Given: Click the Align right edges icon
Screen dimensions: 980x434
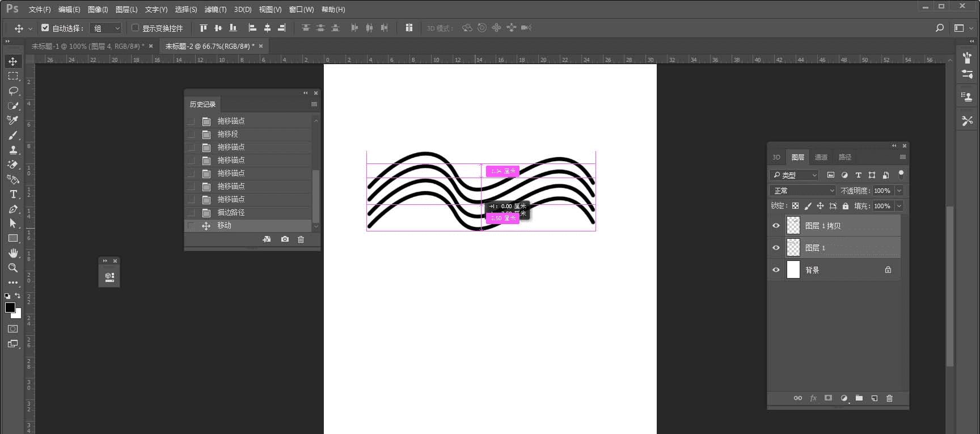Looking at the screenshot, I should [282, 28].
